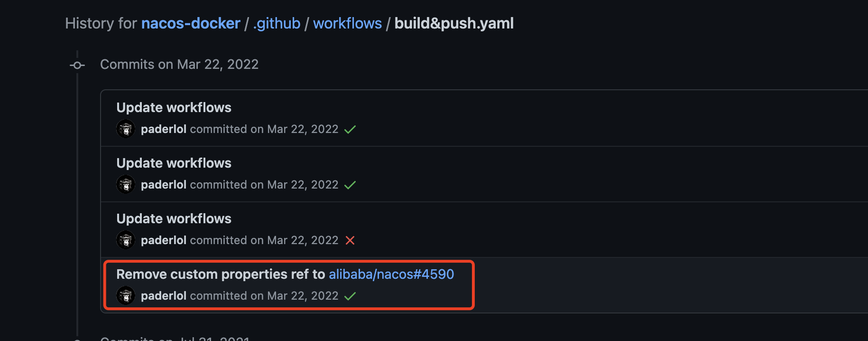Screen dimensions: 868x341
Task: Click the commit timeline node icon
Action: (77, 65)
